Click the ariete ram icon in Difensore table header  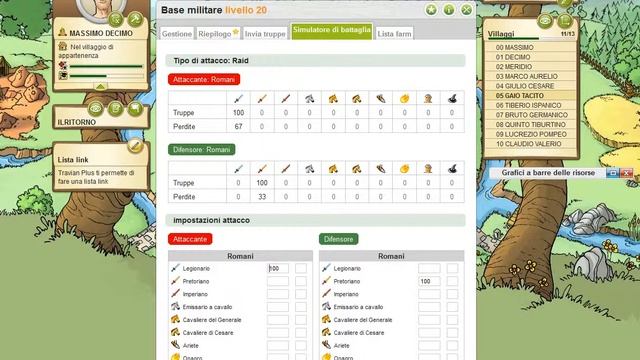(380, 169)
